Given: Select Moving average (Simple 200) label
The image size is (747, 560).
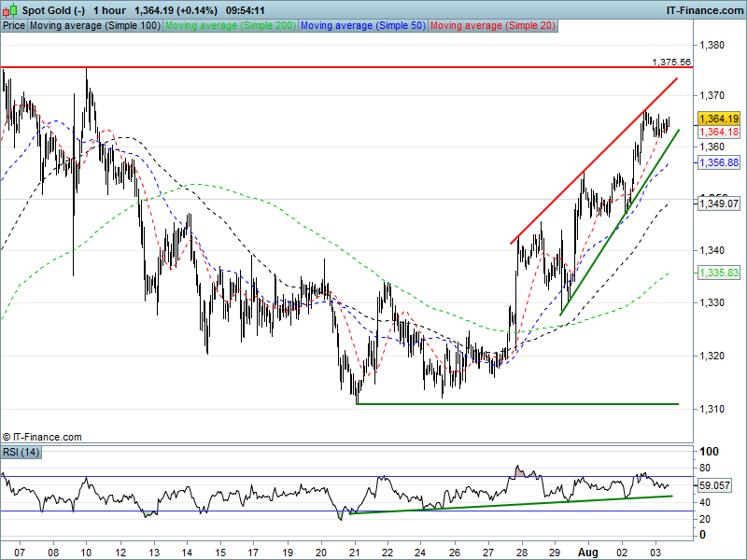Looking at the screenshot, I should (x=231, y=26).
